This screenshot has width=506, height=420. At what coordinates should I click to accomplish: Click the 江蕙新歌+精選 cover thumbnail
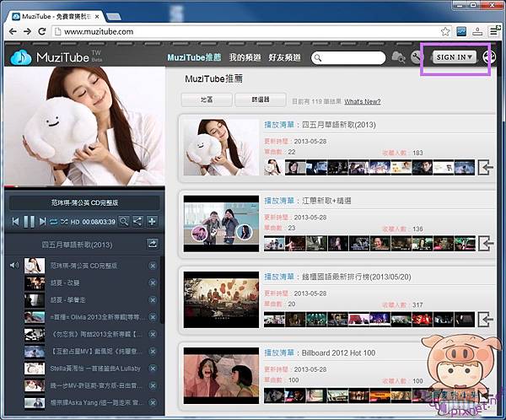point(221,223)
